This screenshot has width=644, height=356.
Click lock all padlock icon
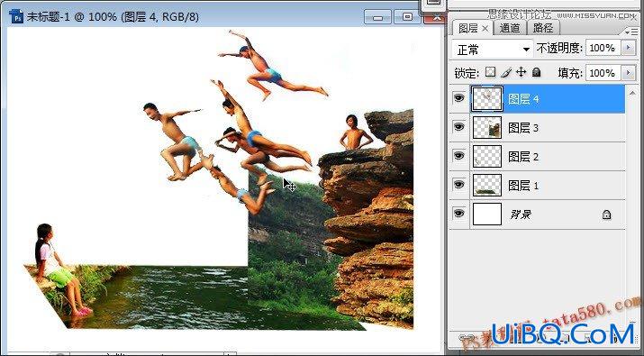click(537, 72)
